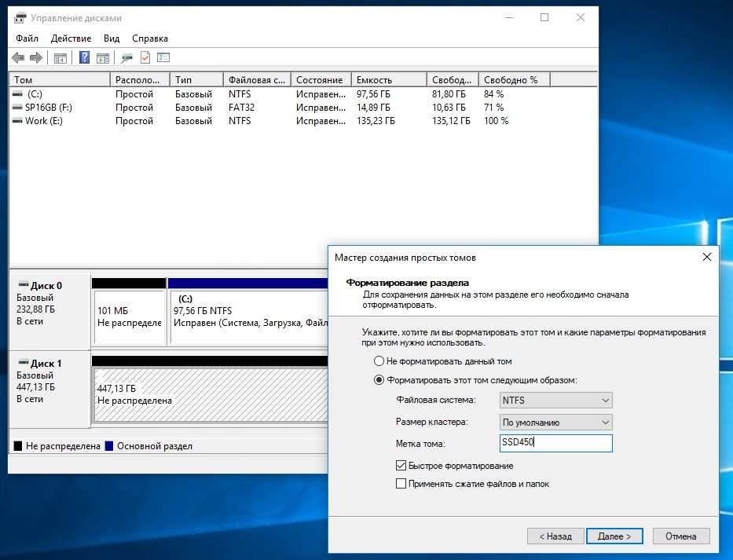The width and height of the screenshot is (733, 560).
Task: Click the 'Метка тома' text field
Action: (x=555, y=443)
